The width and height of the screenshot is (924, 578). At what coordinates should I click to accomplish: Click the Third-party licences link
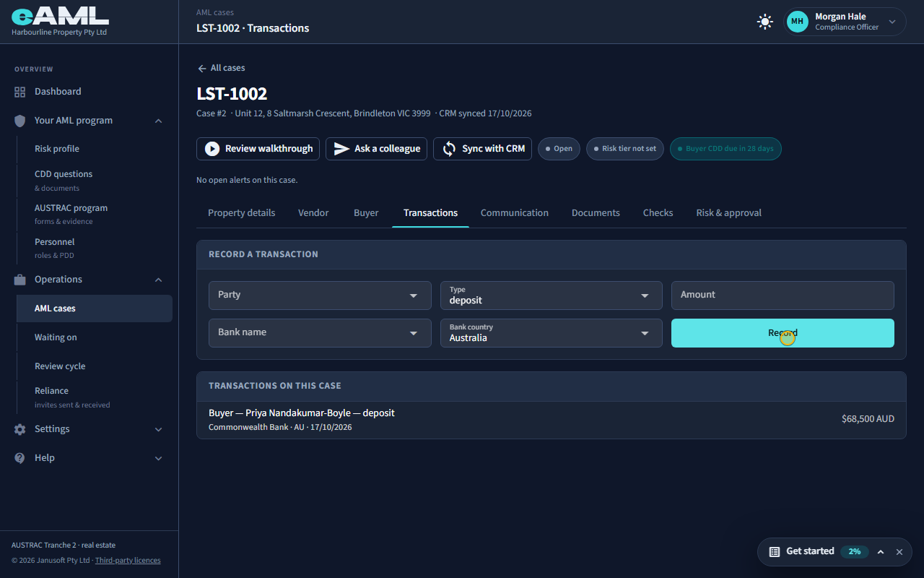click(x=128, y=561)
